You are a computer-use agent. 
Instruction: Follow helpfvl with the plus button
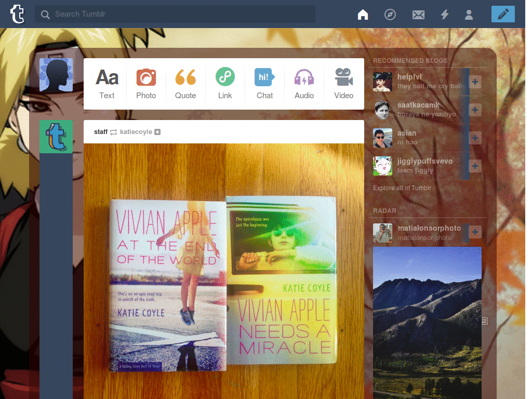pos(475,82)
